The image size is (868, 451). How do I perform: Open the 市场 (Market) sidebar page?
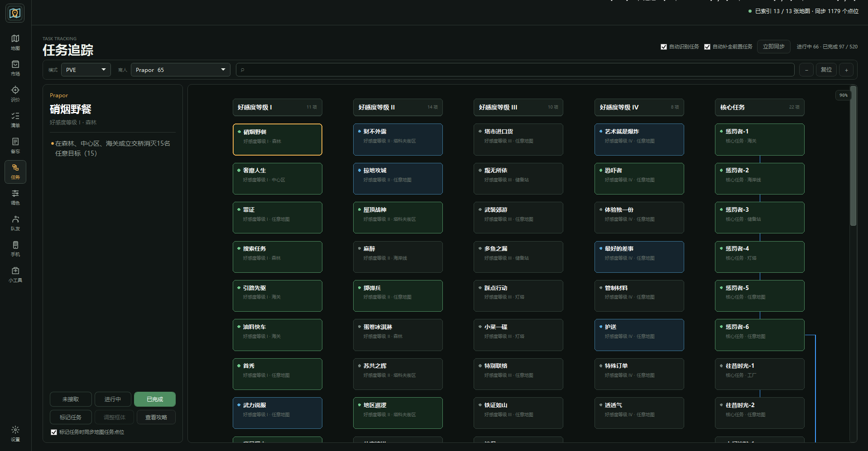coord(15,68)
